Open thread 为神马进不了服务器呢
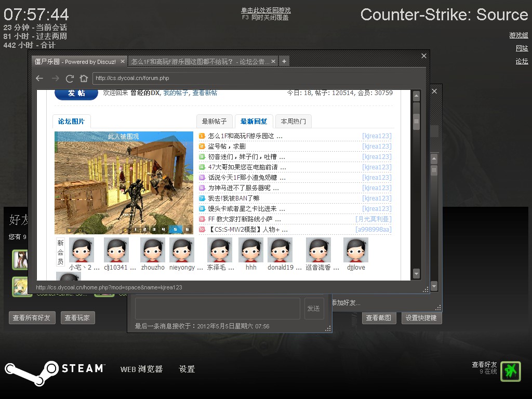 (x=243, y=188)
